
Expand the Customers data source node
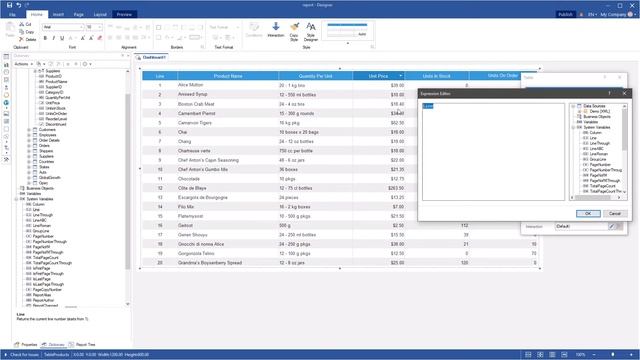(29, 130)
